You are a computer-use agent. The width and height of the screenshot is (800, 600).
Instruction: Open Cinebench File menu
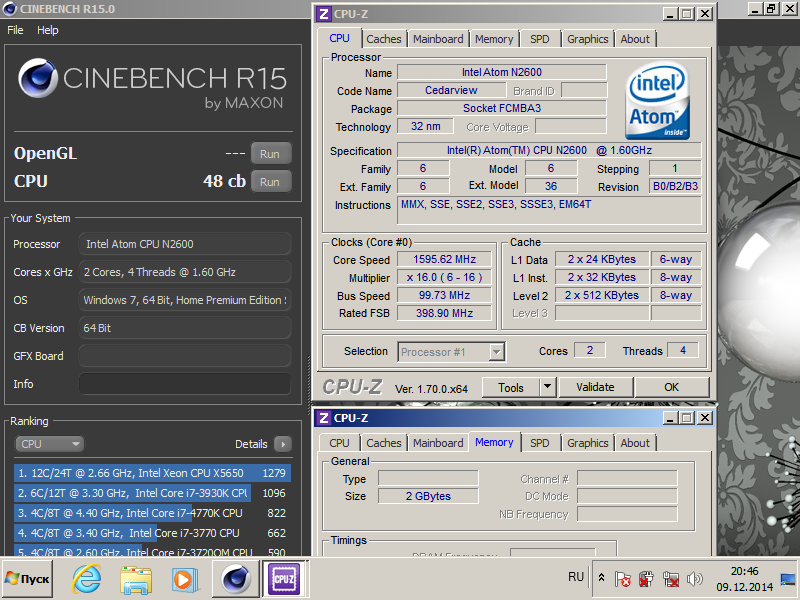click(15, 30)
